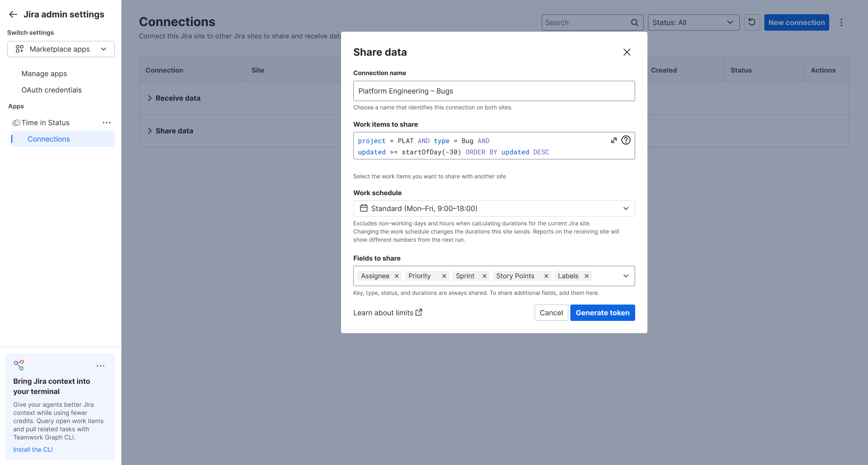Click the Teamwork Graph share icon in promo card
Screen dimensions: 868x465
pyautogui.click(x=19, y=365)
